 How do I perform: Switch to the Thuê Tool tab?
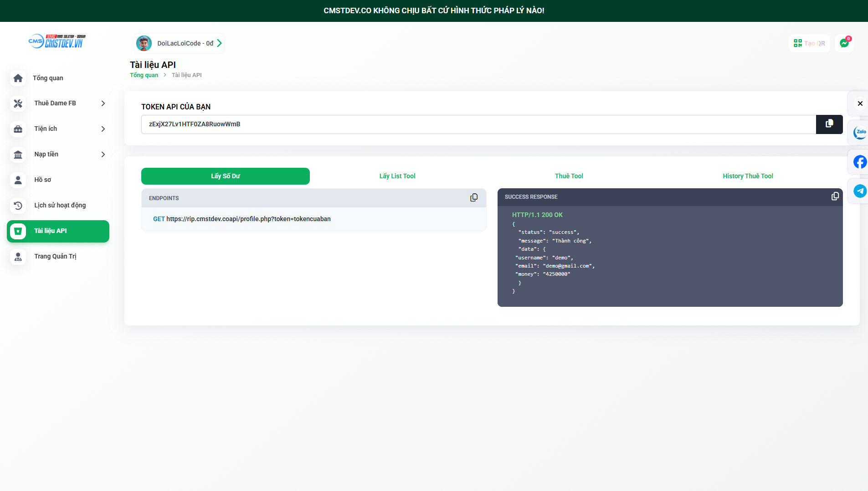coord(569,176)
